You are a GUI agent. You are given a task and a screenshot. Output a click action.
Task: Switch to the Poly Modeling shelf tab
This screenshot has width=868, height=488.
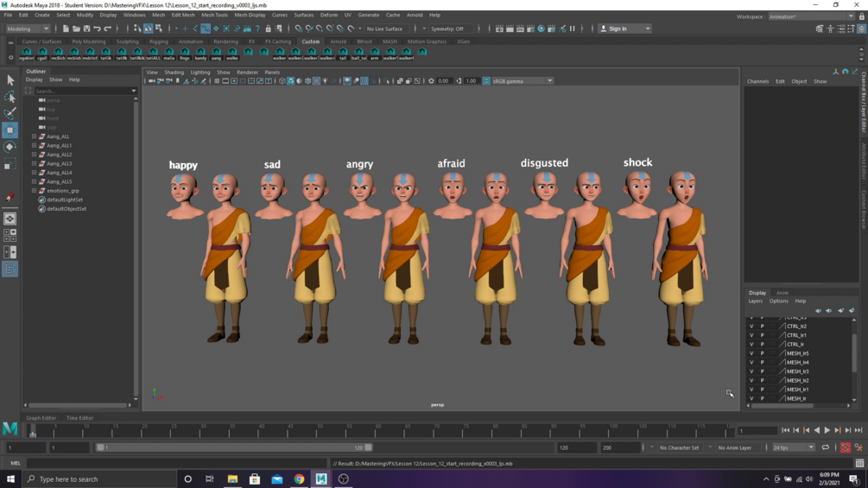click(89, 41)
